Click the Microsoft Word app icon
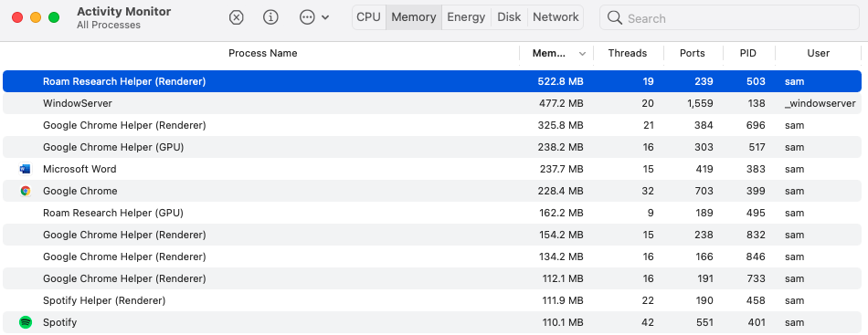 pyautogui.click(x=25, y=169)
